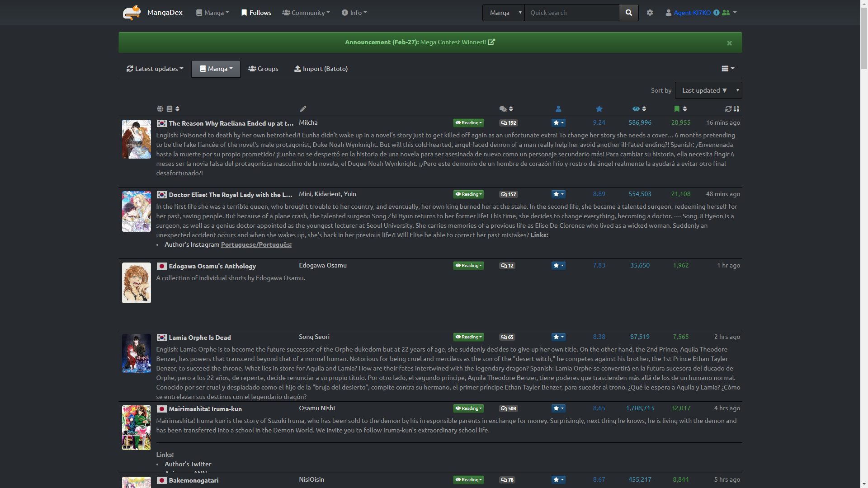Toggle Reading status for Lamia Orphe Is Dead

click(x=468, y=337)
